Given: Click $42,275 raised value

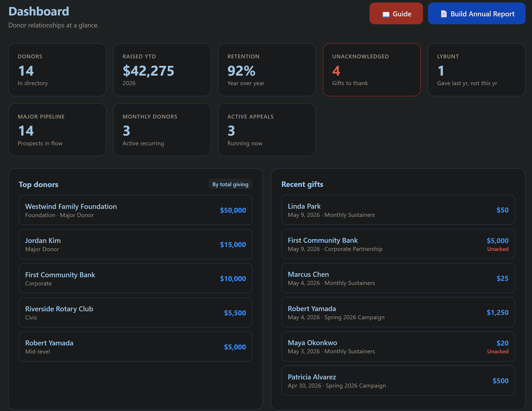Looking at the screenshot, I should coord(148,71).
